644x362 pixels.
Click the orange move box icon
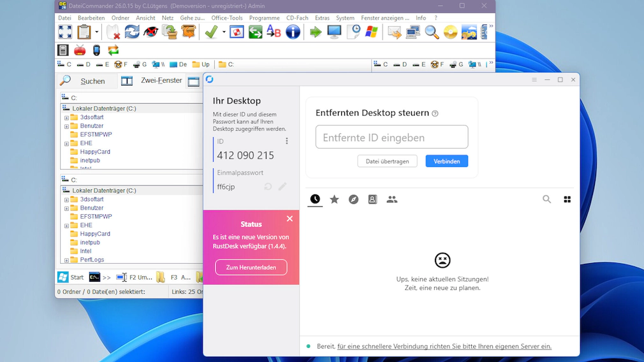188,32
